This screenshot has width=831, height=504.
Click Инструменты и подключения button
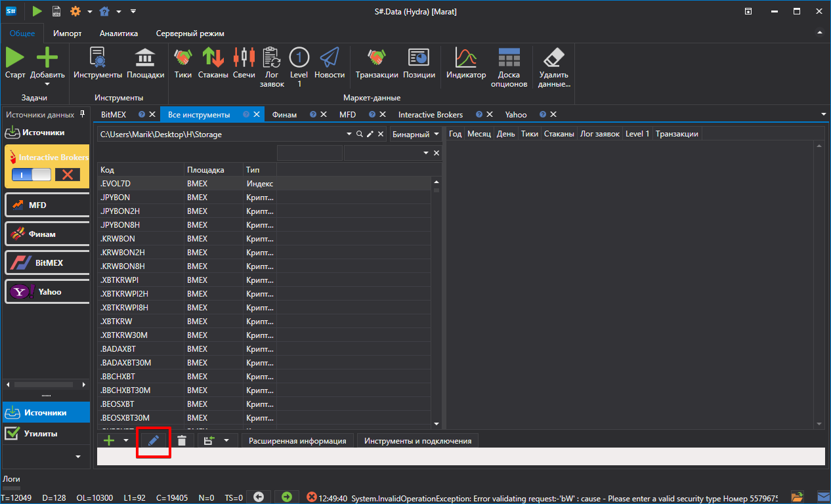tap(418, 441)
